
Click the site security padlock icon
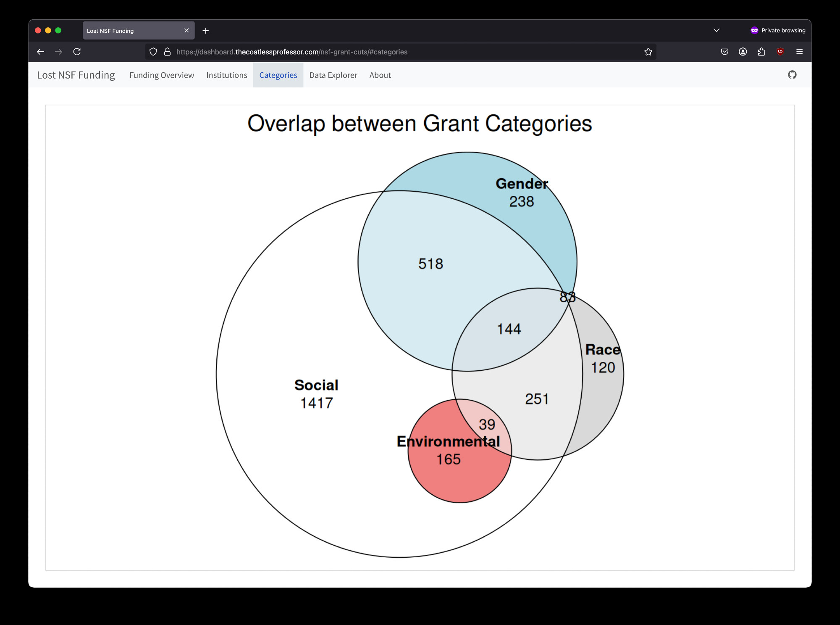(167, 52)
